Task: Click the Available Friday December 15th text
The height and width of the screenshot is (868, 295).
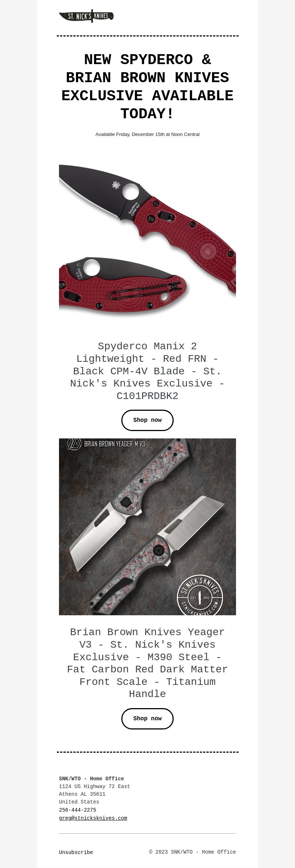Action: [x=147, y=134]
